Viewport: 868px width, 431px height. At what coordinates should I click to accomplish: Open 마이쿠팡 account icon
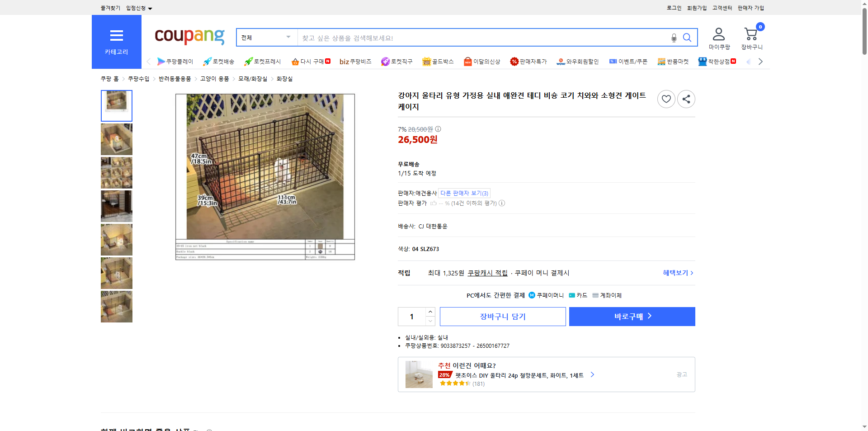(718, 34)
